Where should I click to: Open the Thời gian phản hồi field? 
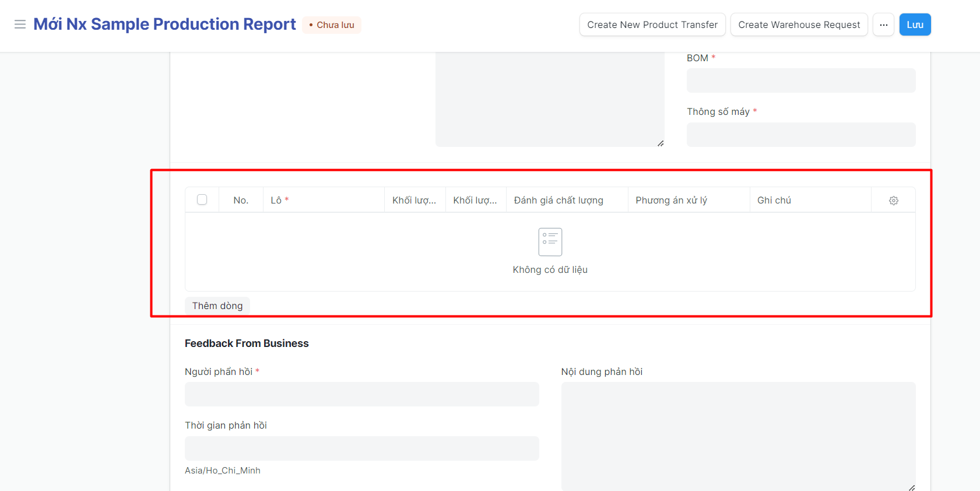[361, 448]
